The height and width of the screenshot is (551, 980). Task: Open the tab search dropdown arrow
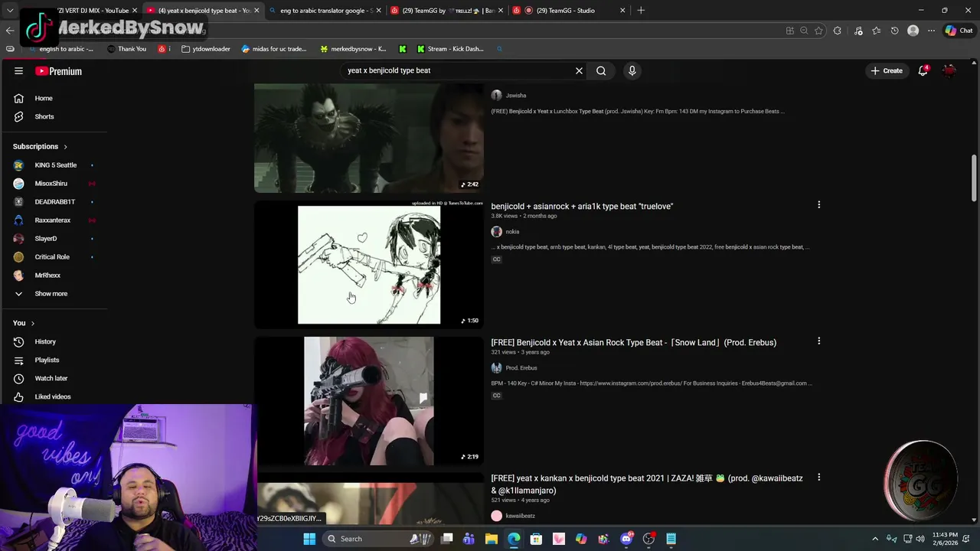10,11
